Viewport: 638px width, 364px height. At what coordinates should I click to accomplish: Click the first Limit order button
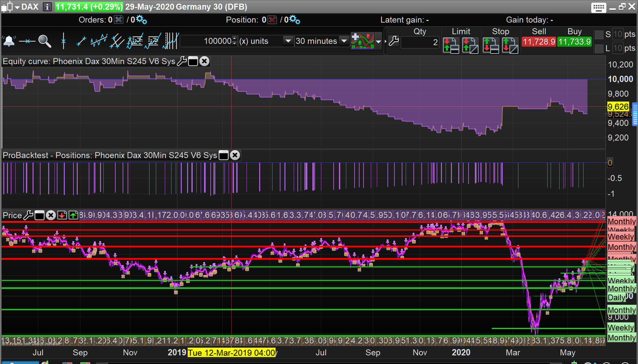pyautogui.click(x=451, y=45)
